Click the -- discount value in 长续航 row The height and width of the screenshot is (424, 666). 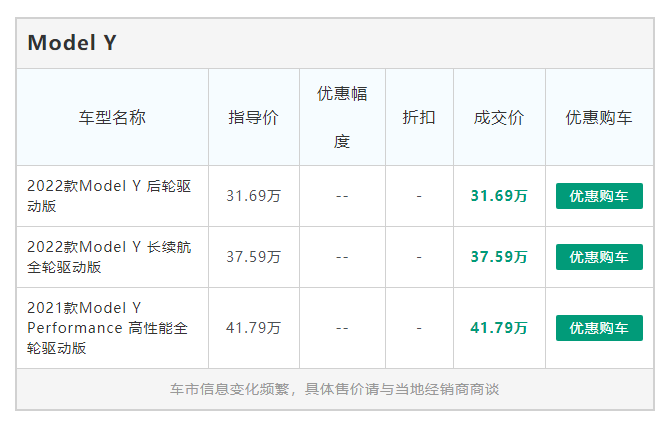[x=342, y=257]
